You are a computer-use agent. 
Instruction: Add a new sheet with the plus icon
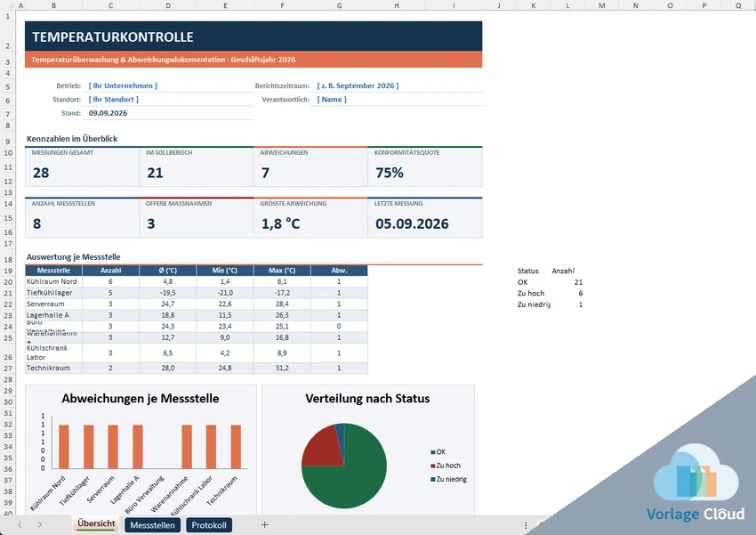coord(264,525)
